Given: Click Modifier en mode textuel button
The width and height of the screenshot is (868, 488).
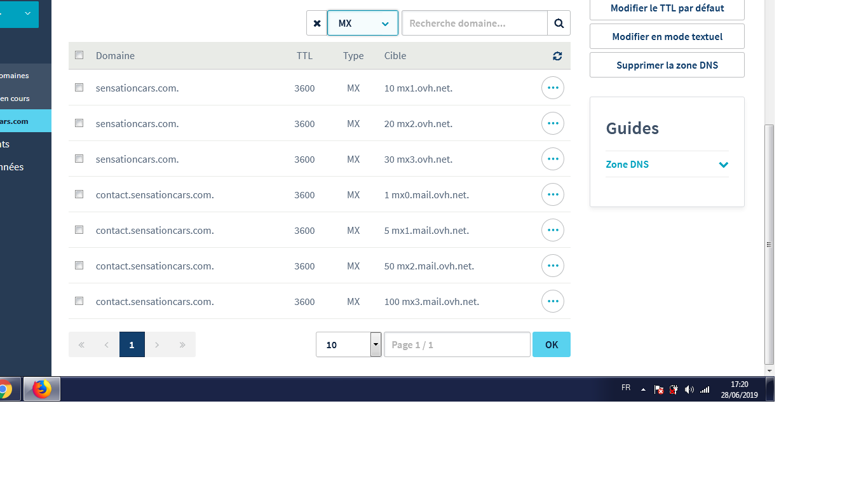Looking at the screenshot, I should pyautogui.click(x=667, y=37).
